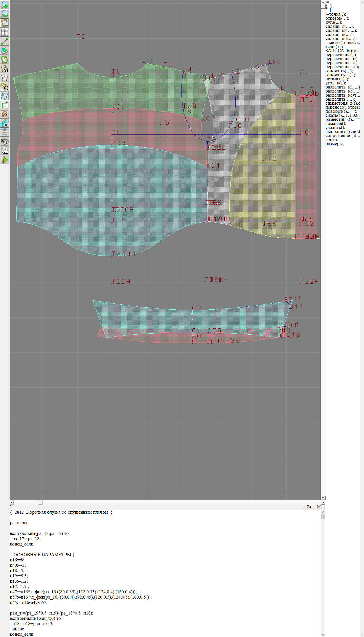Choose 'нормаль(,,);' in the operator list
364x637 pixels.
click(337, 79)
